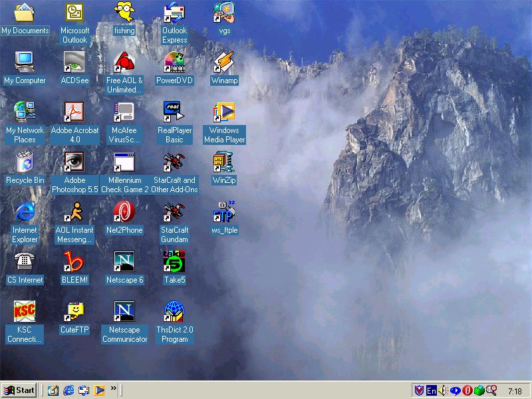Select the Winamp shortcut icon

pos(224,62)
